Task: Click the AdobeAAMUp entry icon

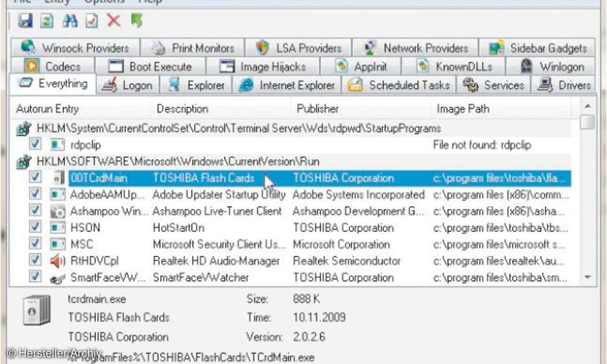Action: point(57,195)
